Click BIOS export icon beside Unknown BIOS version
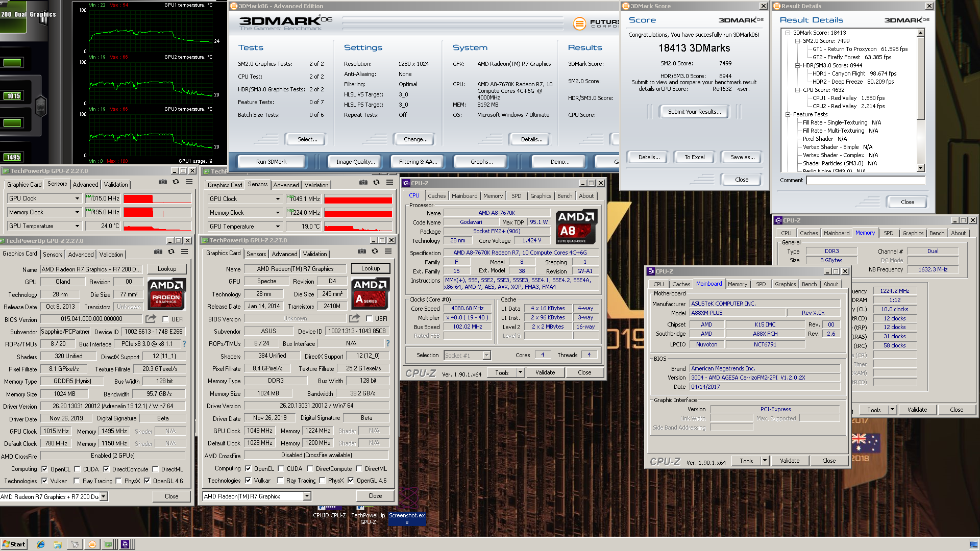980x551 pixels. tap(354, 318)
